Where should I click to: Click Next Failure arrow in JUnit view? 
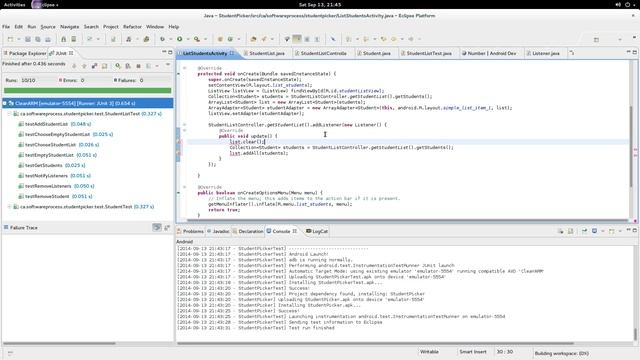pos(74,66)
